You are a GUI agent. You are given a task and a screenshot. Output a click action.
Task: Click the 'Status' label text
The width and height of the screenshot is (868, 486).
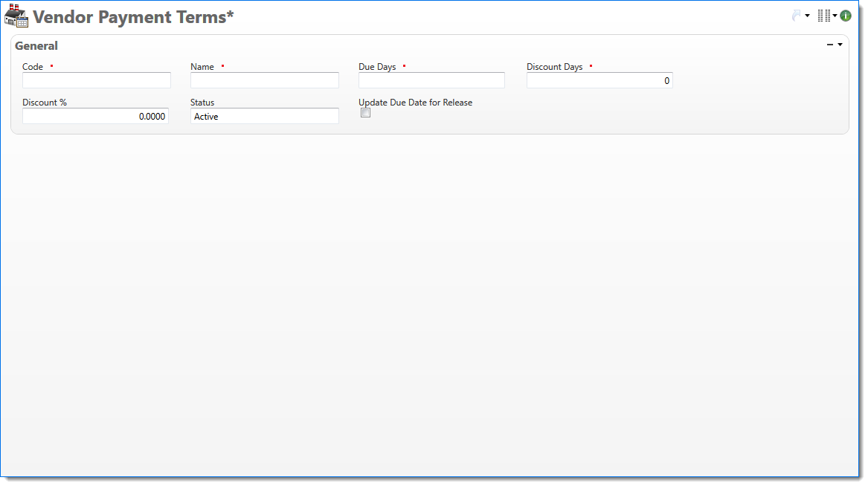click(x=202, y=103)
